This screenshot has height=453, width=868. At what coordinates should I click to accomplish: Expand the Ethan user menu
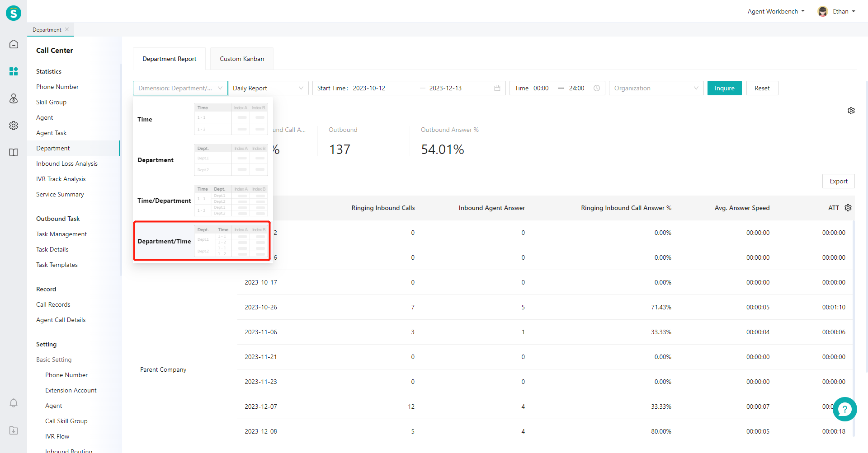pyautogui.click(x=844, y=11)
